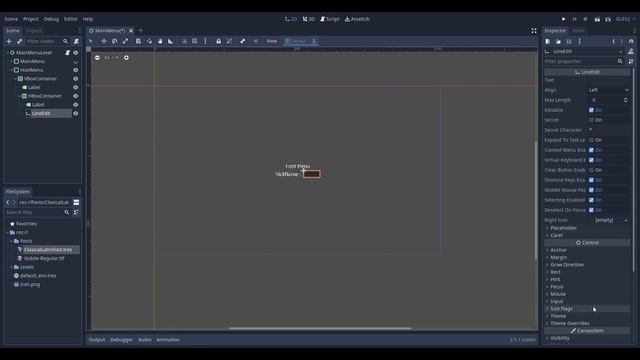Play a custom scene icon

click(x=608, y=19)
